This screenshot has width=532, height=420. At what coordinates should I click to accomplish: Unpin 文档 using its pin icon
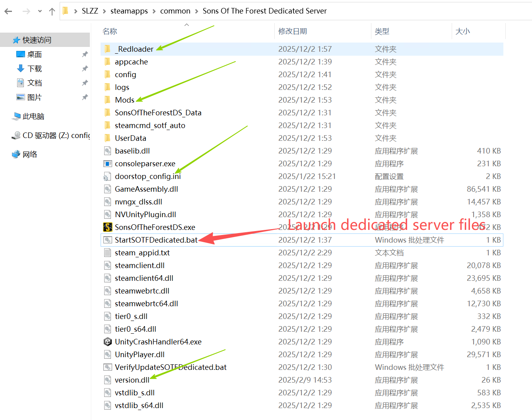[85, 83]
